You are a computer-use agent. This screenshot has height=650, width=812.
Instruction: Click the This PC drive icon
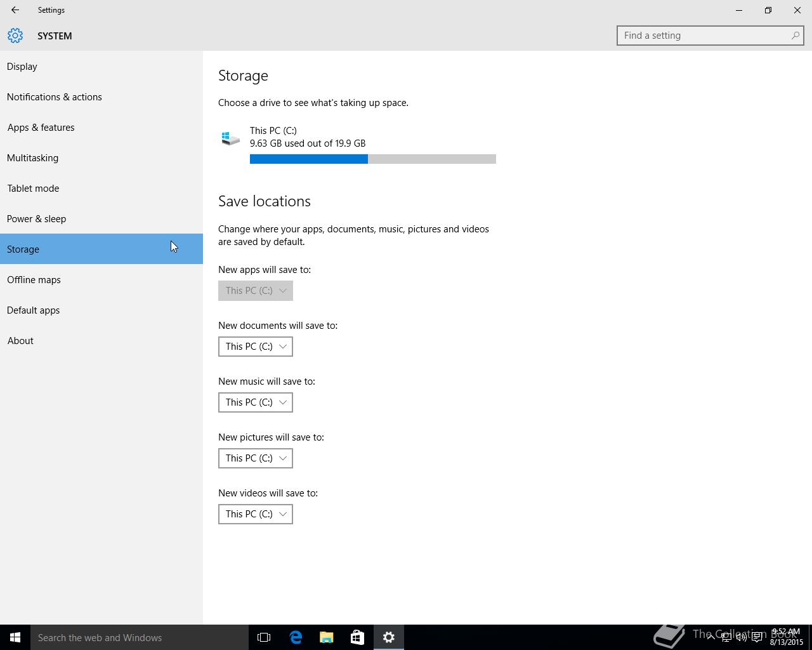(x=230, y=138)
